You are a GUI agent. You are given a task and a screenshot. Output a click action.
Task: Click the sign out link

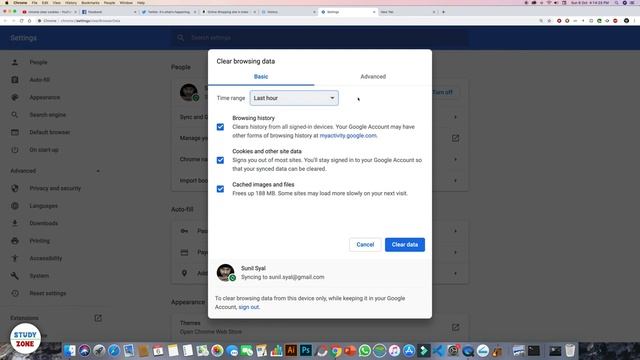(249, 307)
